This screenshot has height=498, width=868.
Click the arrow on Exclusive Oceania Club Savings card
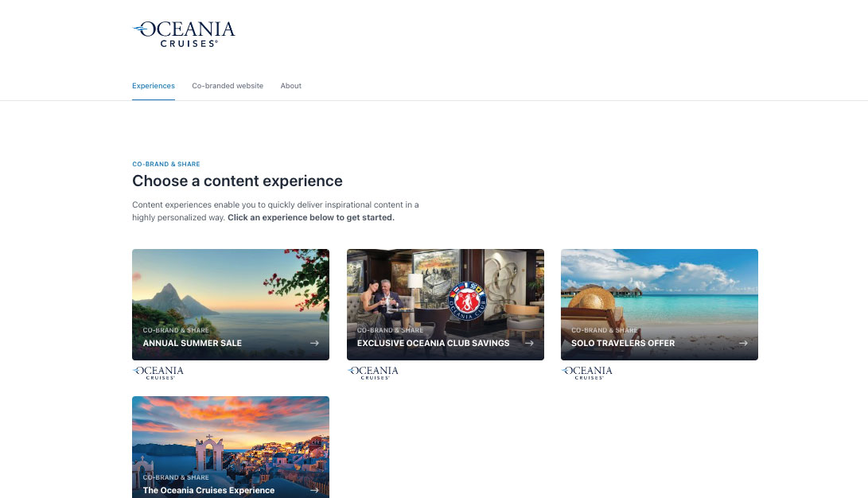(x=529, y=343)
